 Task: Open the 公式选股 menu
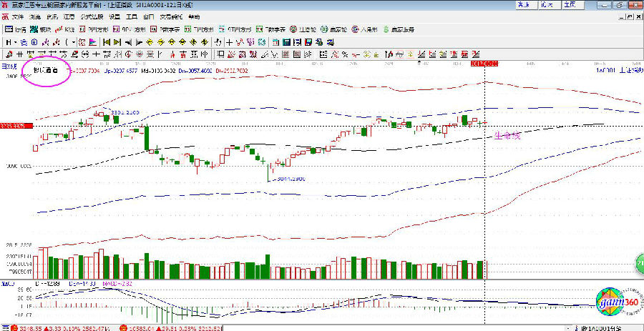[x=92, y=16]
